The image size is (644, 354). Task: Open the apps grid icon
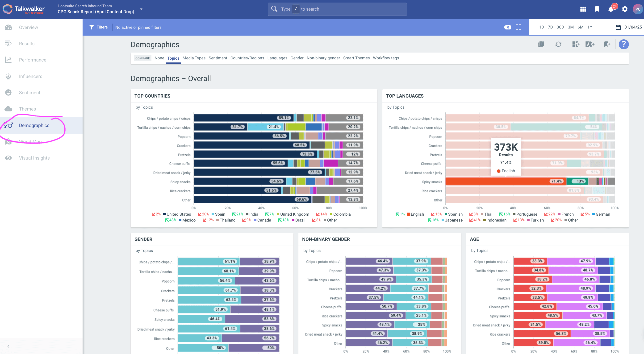point(583,9)
